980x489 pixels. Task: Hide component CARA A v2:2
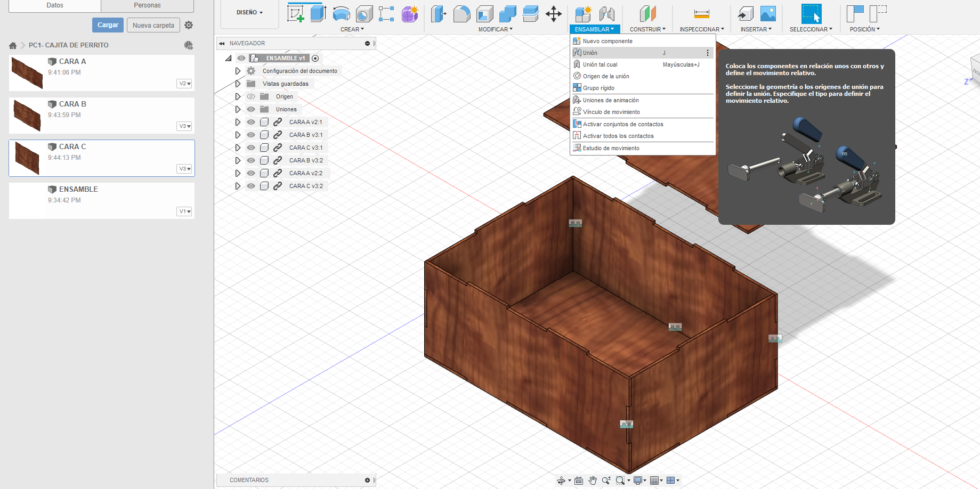251,173
